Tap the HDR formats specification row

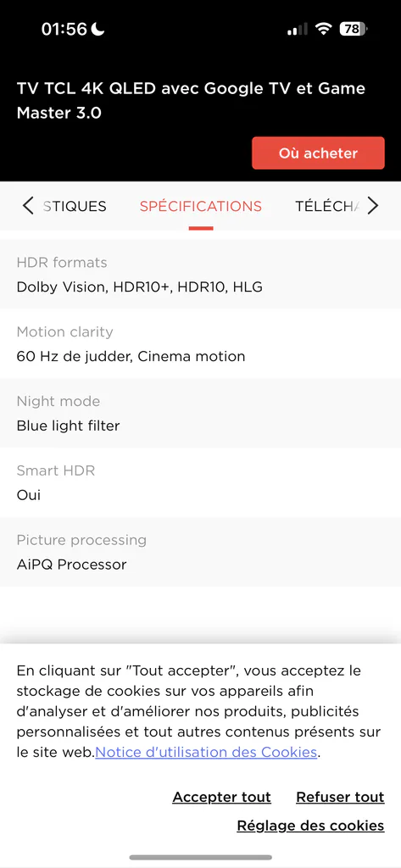[200, 275]
